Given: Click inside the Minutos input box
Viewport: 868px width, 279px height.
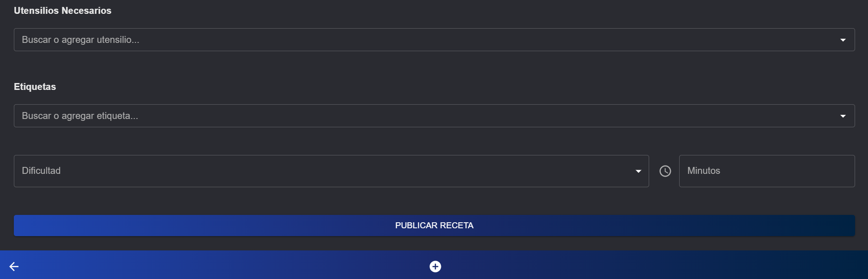Looking at the screenshot, I should [x=766, y=171].
